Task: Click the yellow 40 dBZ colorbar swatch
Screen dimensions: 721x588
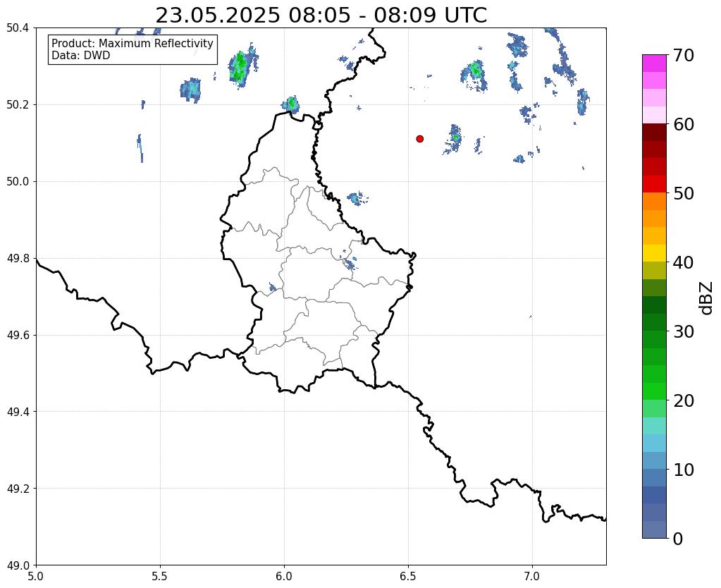Action: pos(654,253)
